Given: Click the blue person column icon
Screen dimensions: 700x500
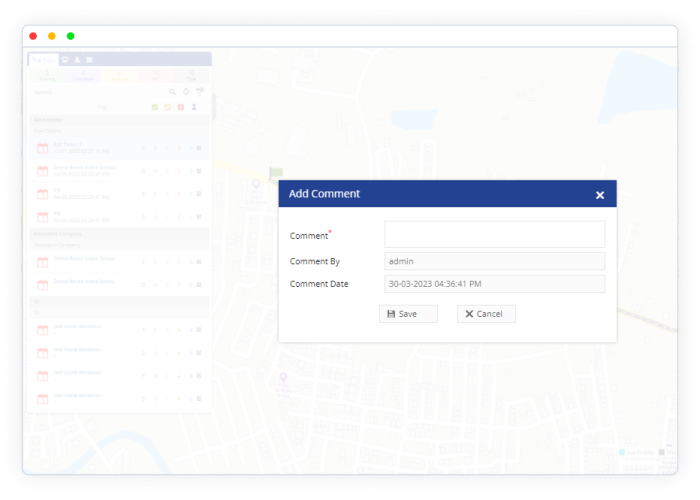Looking at the screenshot, I should 195,107.
